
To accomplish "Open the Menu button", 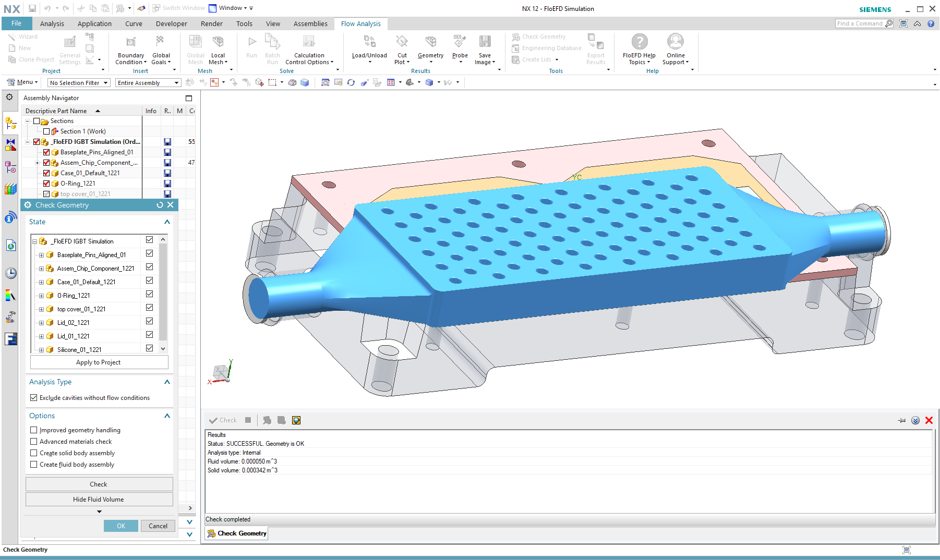I will coord(22,82).
